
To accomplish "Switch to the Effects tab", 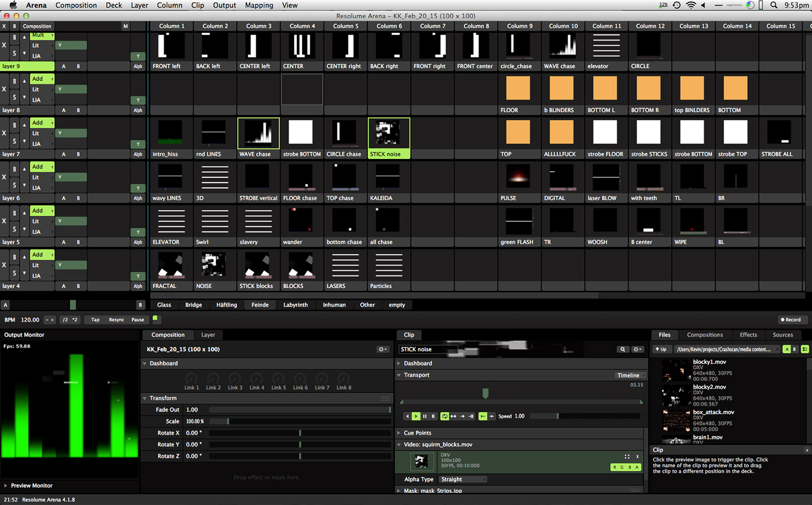I will coord(748,335).
